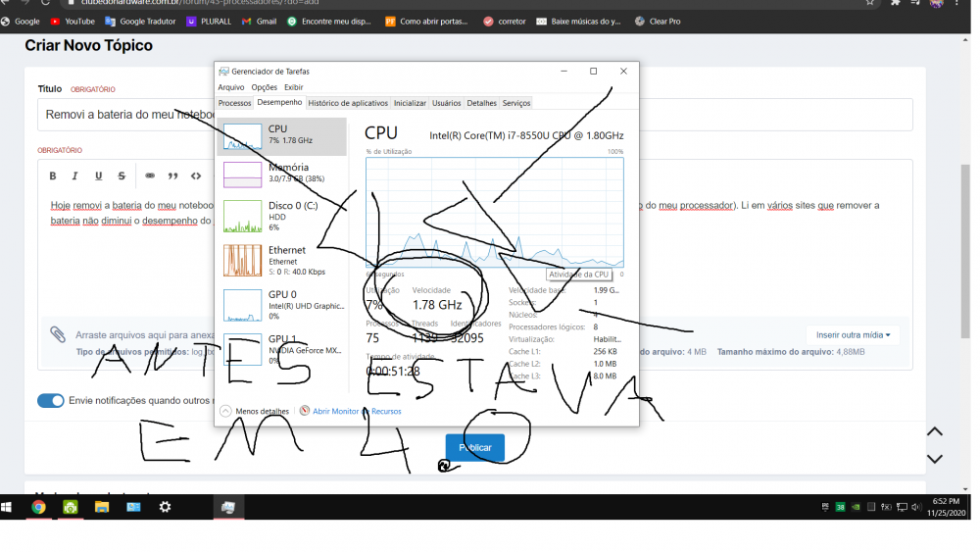This screenshot has width=980, height=552.
Task: Click the strikethrough icon in the editor
Action: (122, 176)
